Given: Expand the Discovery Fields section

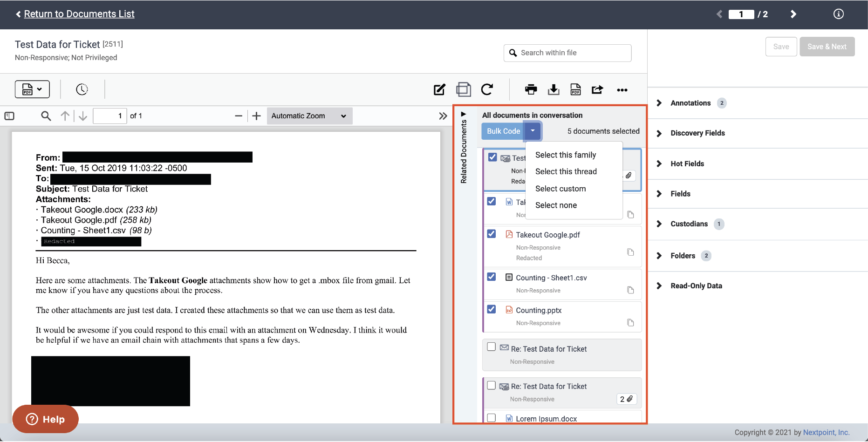Looking at the screenshot, I should pos(697,133).
